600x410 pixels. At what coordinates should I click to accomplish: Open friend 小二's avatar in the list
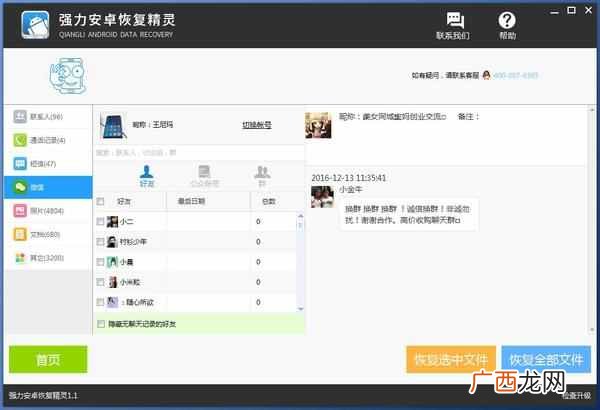pos(112,221)
